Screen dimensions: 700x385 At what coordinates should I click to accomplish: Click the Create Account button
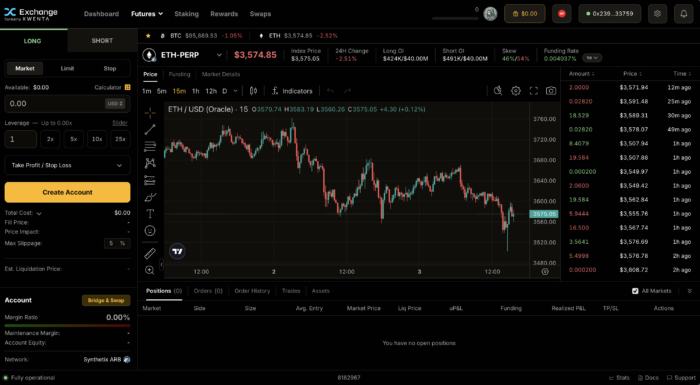pos(67,192)
